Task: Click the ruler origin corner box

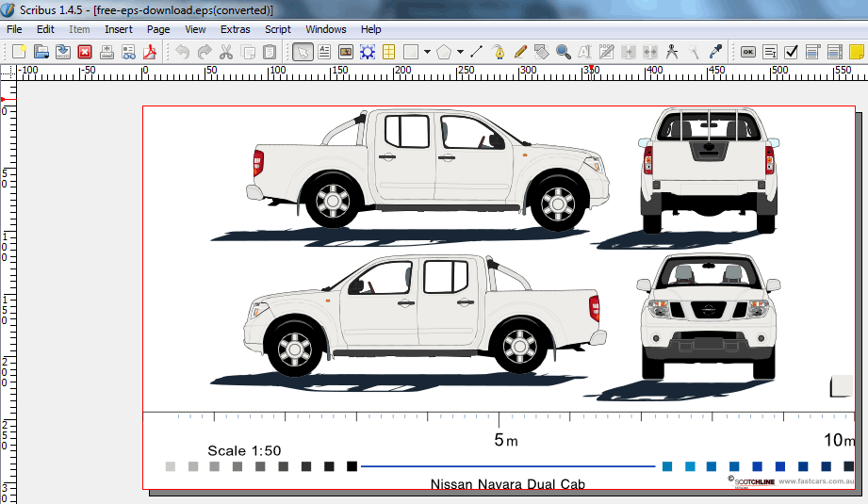Action: (x=8, y=72)
